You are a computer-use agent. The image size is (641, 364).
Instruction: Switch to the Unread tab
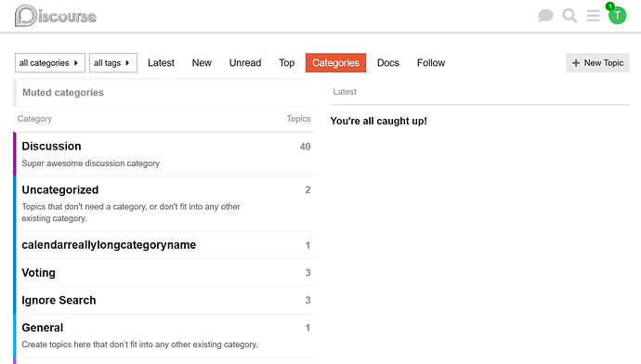(x=245, y=63)
